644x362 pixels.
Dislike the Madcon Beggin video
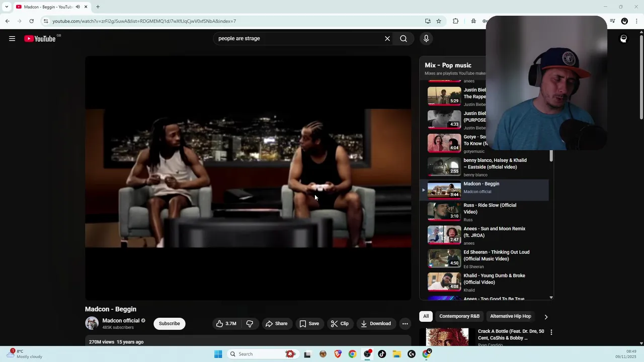250,324
